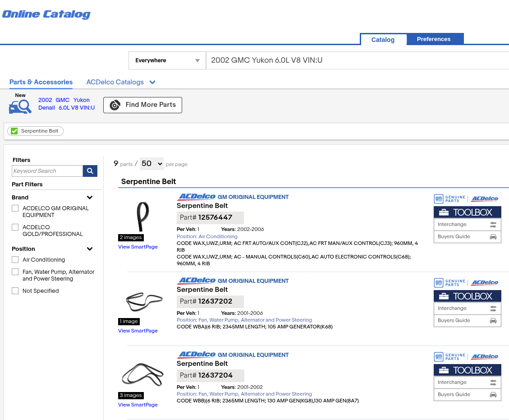
Task: Switch to the Catalog tab
Action: (x=383, y=40)
